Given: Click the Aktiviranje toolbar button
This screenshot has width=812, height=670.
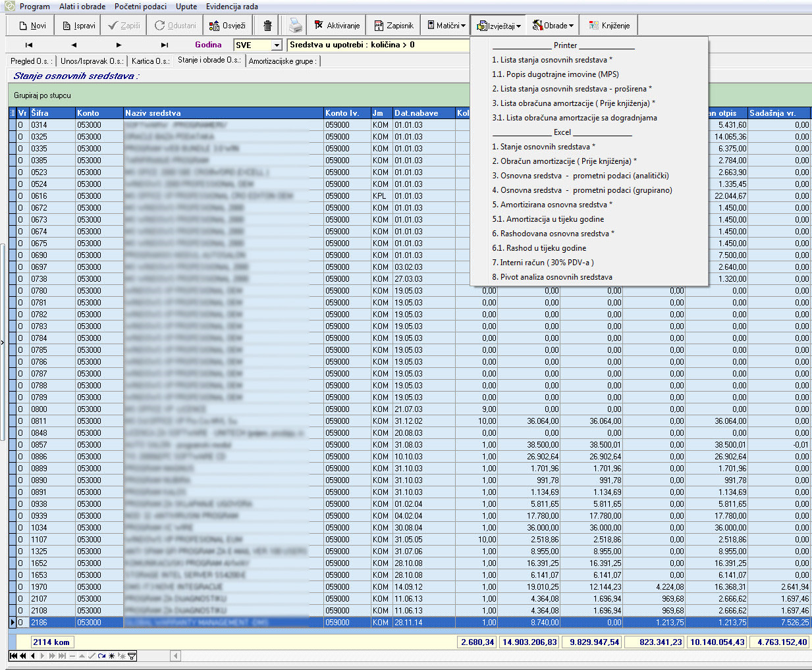Looking at the screenshot, I should click(337, 26).
